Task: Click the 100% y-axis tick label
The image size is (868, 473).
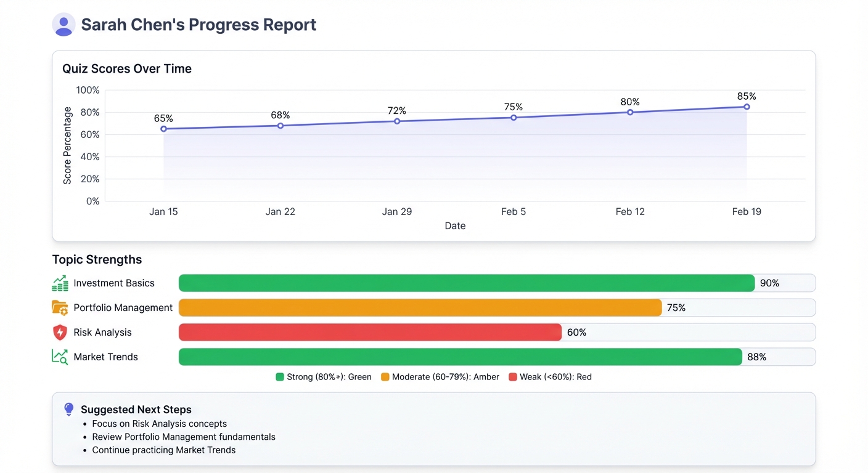Action: [x=88, y=90]
